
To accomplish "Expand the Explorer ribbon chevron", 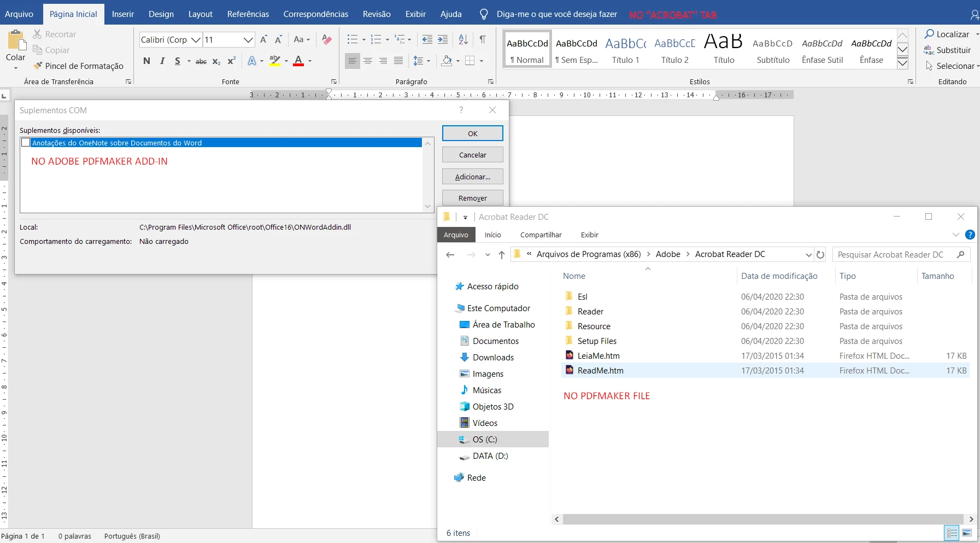I will click(x=956, y=235).
